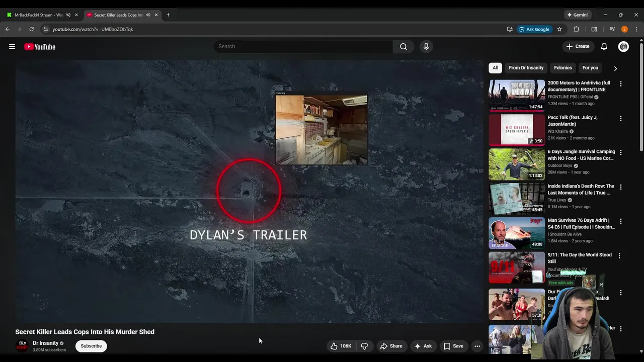The image size is (644, 362).
Task: Close the MrBackPackN Stream tab
Action: click(76, 15)
